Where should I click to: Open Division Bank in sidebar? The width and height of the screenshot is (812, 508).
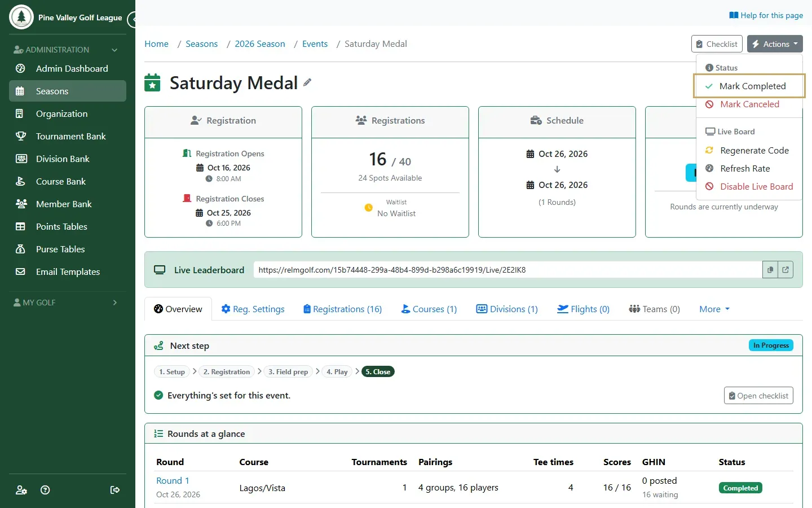coord(68,159)
